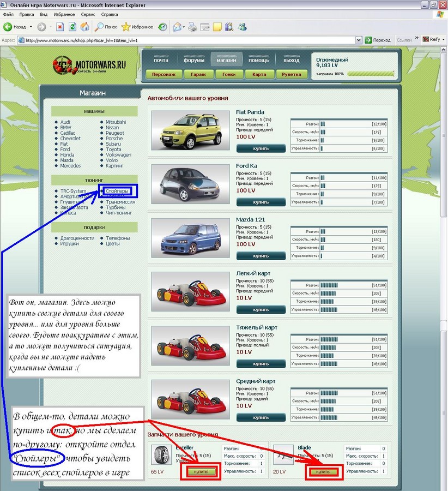Buy the Легкий карт with купить button

[x=261, y=310]
